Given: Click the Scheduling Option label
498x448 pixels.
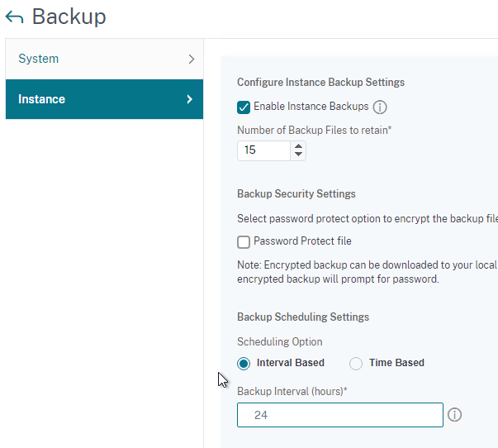Looking at the screenshot, I should [x=280, y=342].
